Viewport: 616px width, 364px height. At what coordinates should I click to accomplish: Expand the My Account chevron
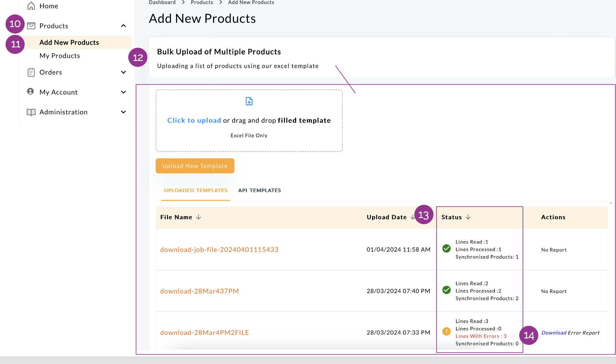click(x=123, y=92)
